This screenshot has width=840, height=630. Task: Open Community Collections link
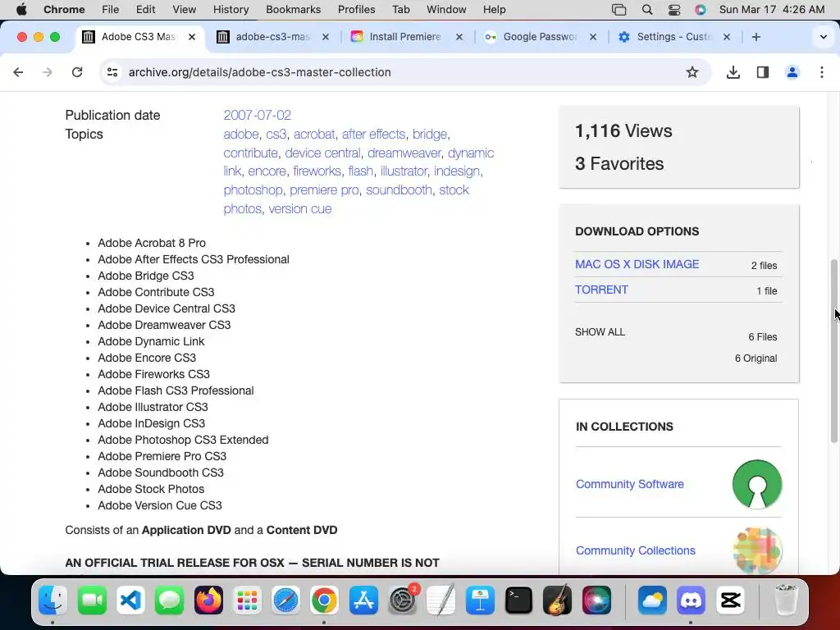click(x=636, y=550)
